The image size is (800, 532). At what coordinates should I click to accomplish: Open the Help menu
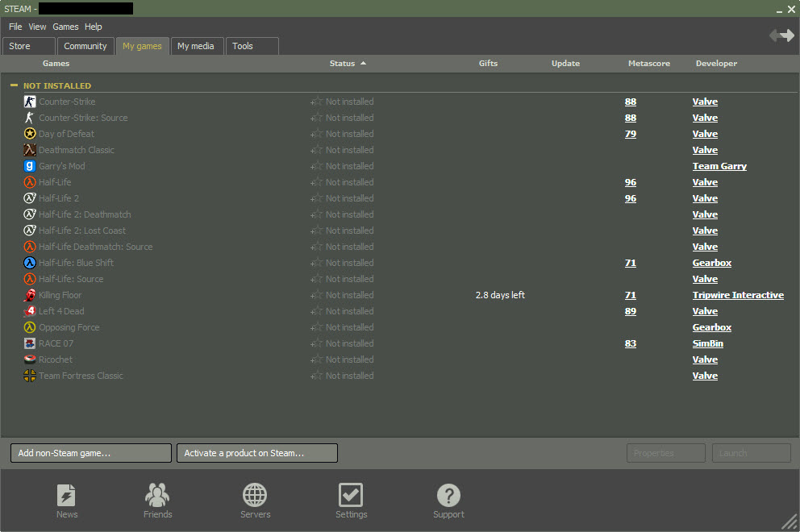coord(94,27)
